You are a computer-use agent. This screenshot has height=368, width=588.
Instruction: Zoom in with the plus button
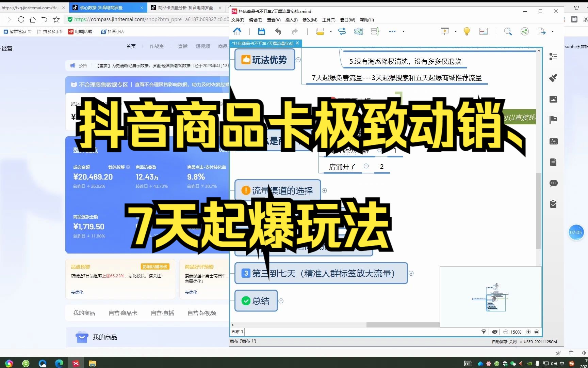coord(528,332)
